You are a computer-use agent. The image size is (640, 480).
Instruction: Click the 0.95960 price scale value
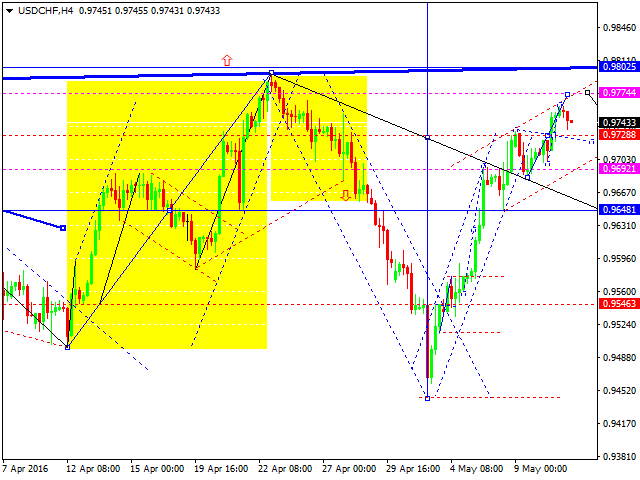coord(620,259)
